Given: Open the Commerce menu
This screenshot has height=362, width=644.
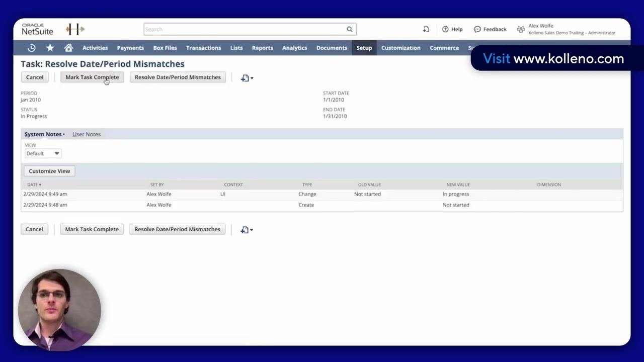Looking at the screenshot, I should (444, 48).
